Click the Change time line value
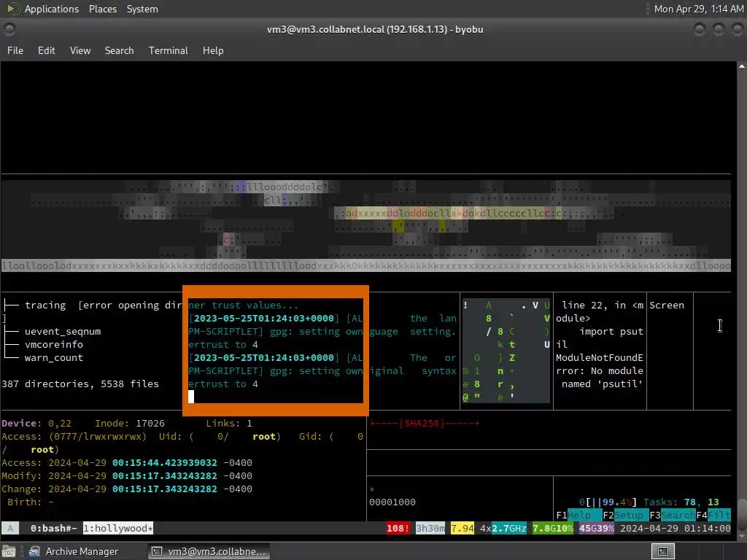The height and width of the screenshot is (560, 747). [x=164, y=489]
